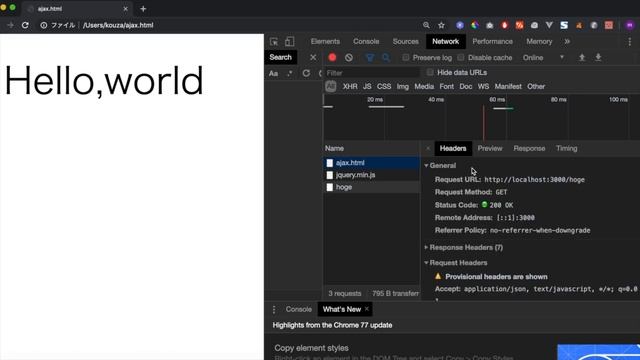Open the S extension icon
The image size is (640, 360).
coord(564,25)
